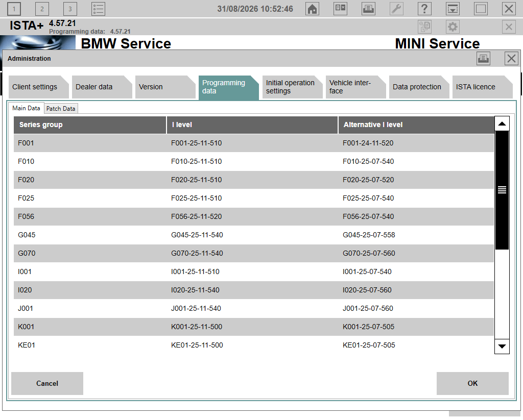The height and width of the screenshot is (420, 523).
Task: Click alternative level F025-25-07-540
Action: point(368,199)
